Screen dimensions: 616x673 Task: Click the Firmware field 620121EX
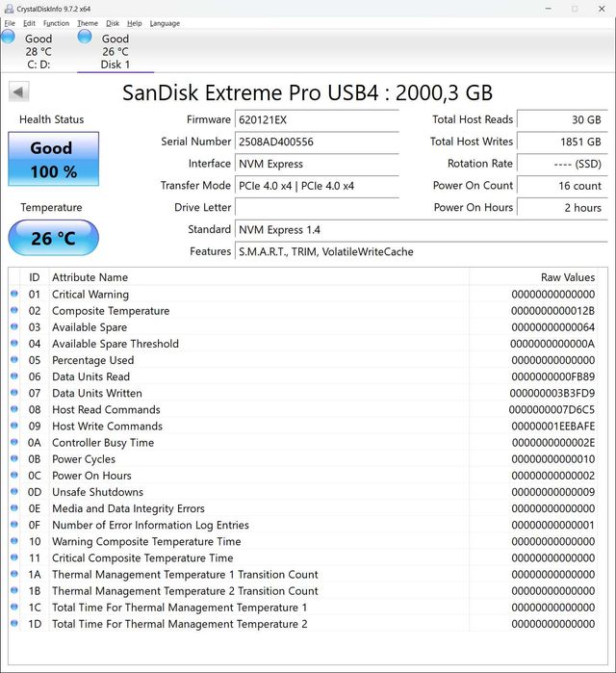point(317,119)
